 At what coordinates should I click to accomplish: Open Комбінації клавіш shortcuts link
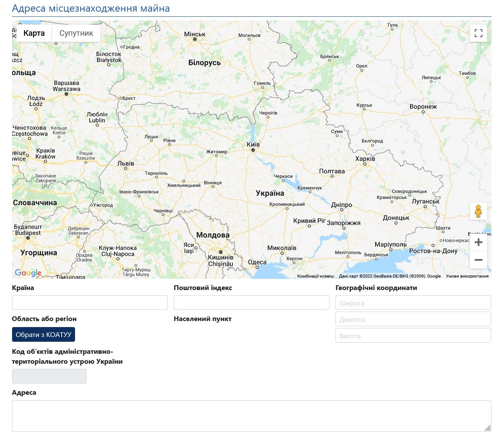coord(315,276)
